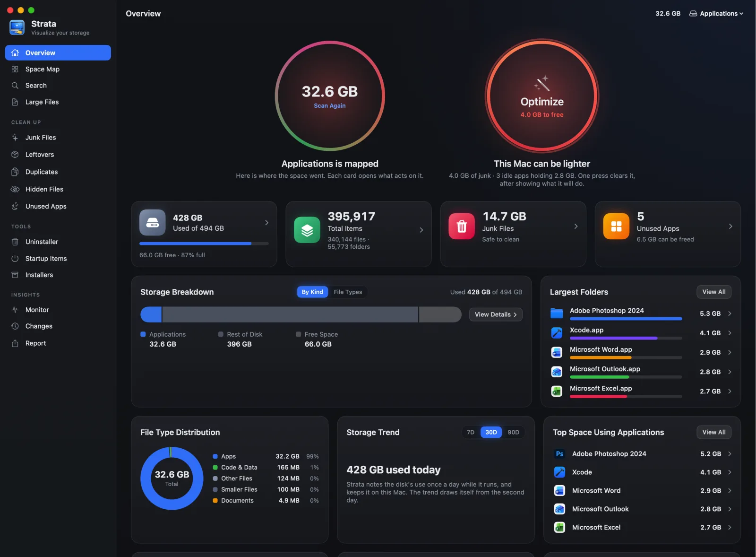The height and width of the screenshot is (557, 756).
Task: Click the 32.6 GB donut chart in File Type Distribution
Action: point(172,479)
